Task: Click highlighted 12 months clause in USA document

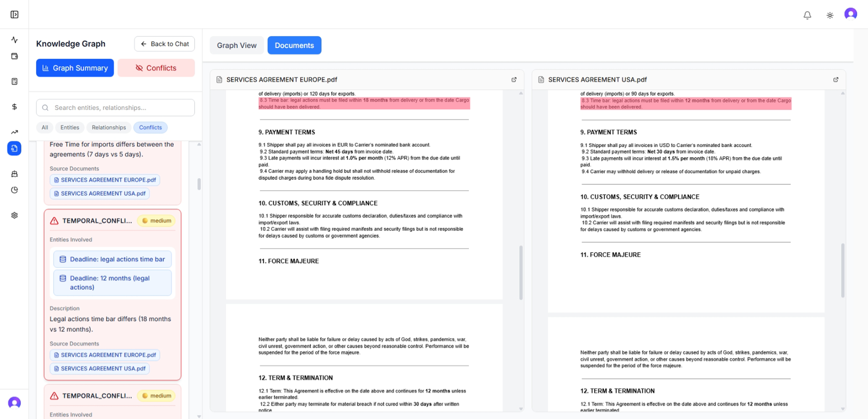Action: (x=686, y=104)
